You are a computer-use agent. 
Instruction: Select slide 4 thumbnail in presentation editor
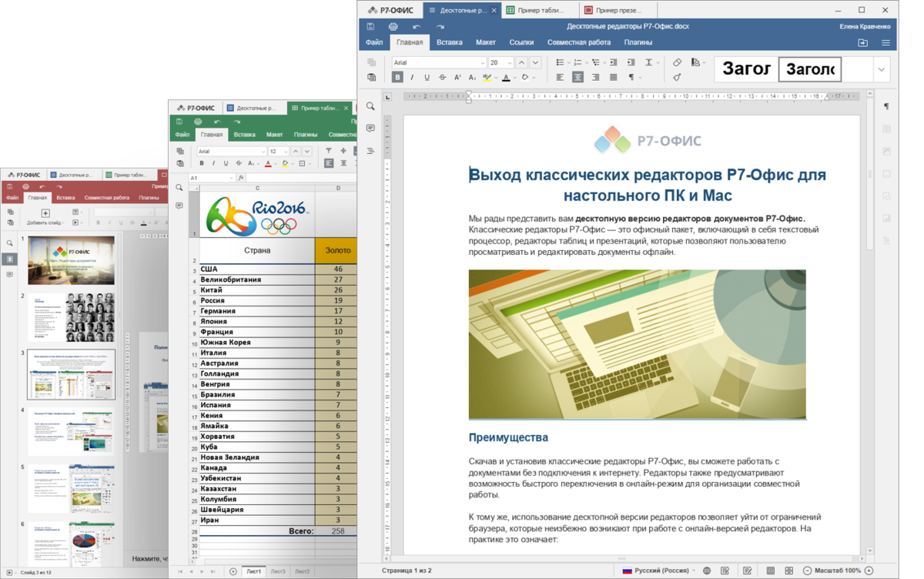click(72, 432)
